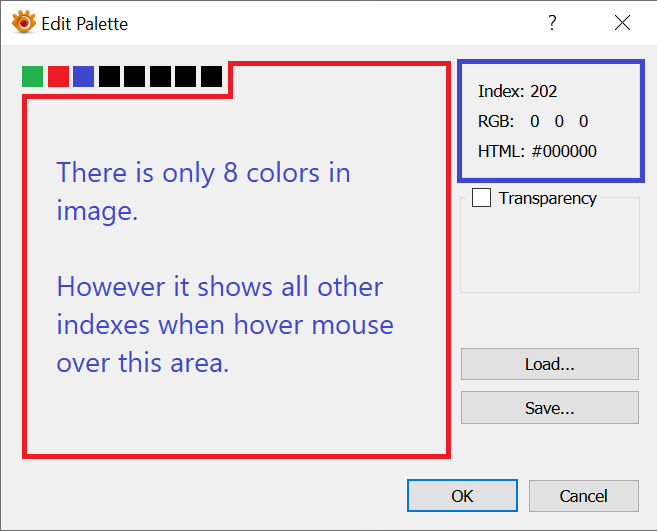Close the Edit Palette dialog
This screenshot has width=657, height=531.
622,22
